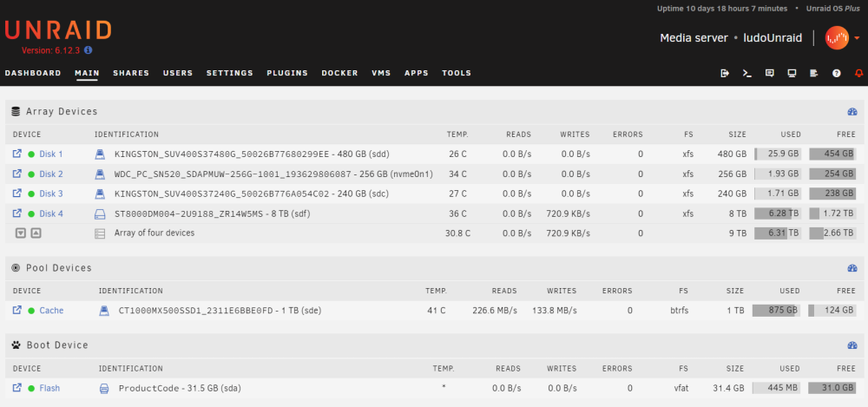Open Cache browse icon

click(17, 310)
